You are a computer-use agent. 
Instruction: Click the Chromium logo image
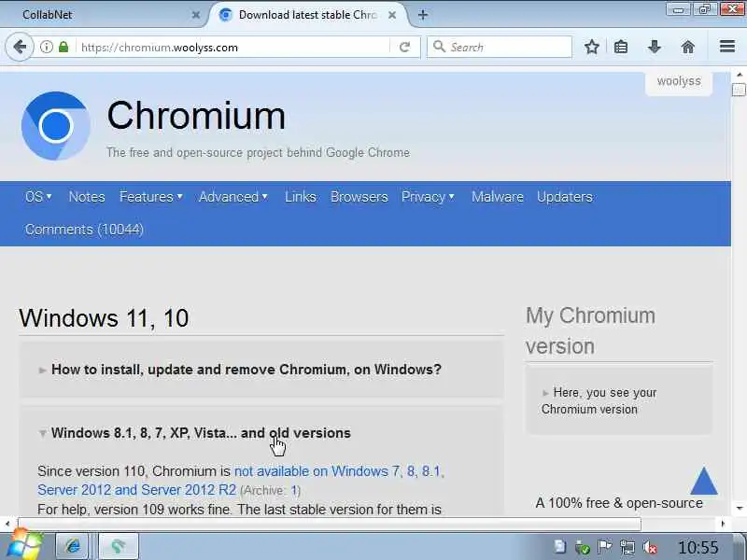point(56,126)
